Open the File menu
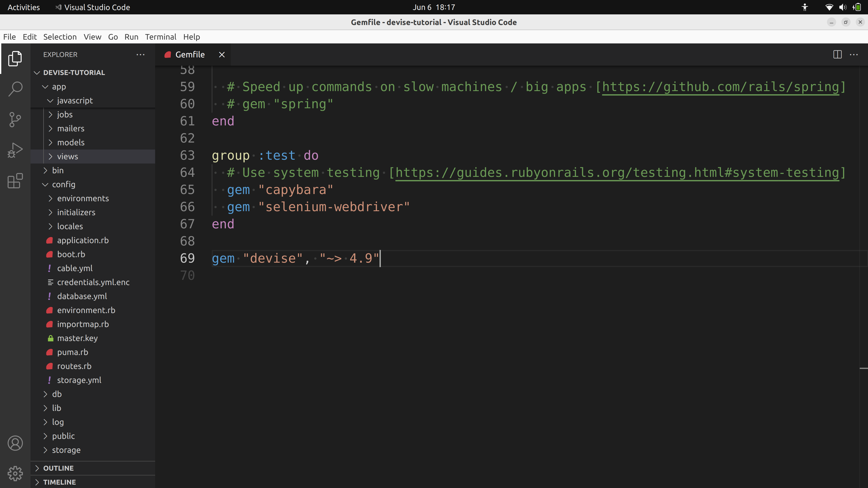 [10, 37]
